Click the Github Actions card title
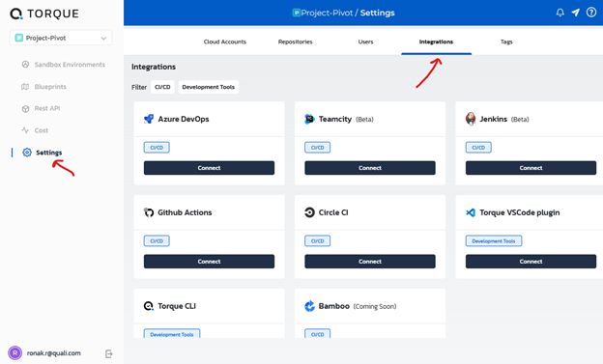The height and width of the screenshot is (364, 603). pos(185,212)
